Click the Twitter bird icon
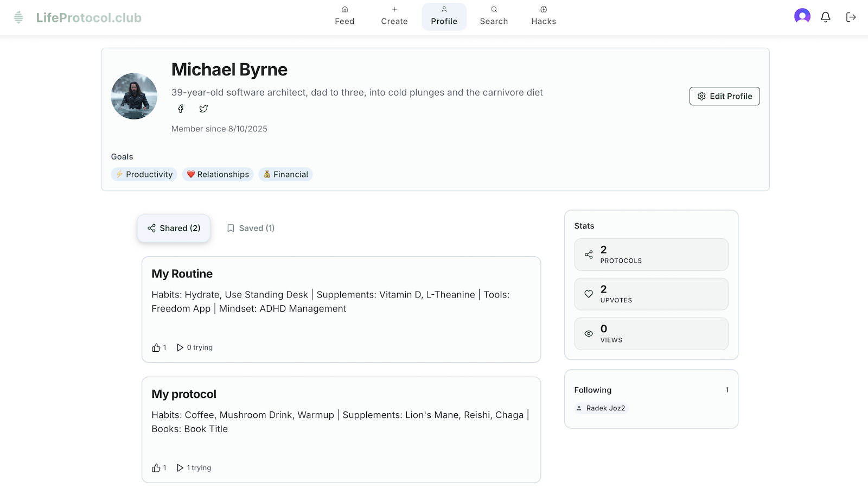The width and height of the screenshot is (868, 494). pos(203,109)
